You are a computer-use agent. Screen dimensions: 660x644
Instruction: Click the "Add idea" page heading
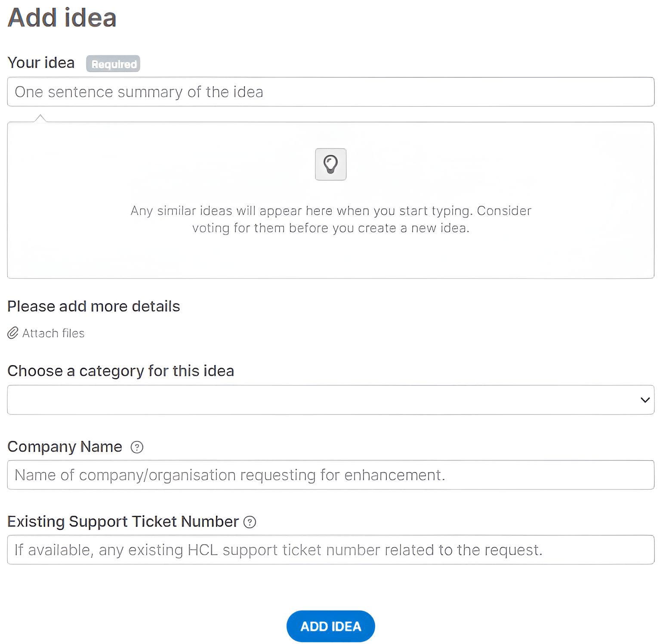(62, 18)
